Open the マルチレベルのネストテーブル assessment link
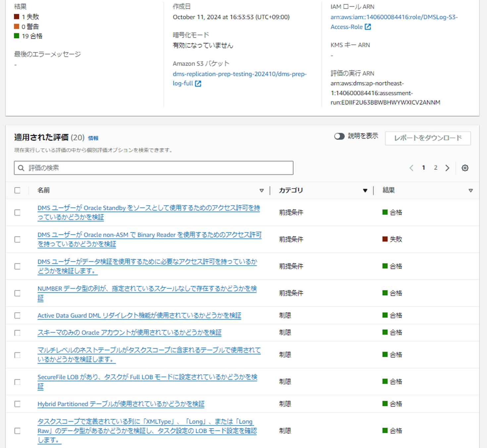The width and height of the screenshot is (487, 448). point(149,355)
